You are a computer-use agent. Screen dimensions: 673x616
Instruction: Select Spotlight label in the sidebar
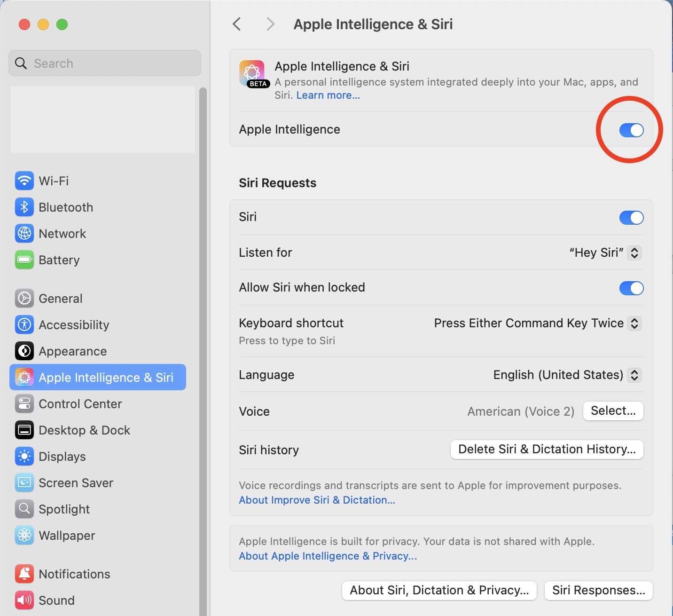pyautogui.click(x=64, y=509)
